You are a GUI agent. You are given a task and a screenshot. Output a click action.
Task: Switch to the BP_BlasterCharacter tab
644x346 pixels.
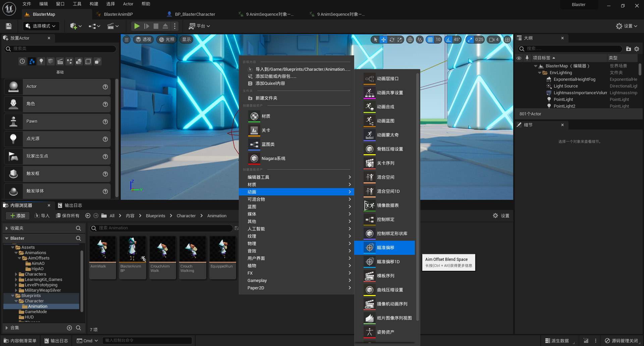coord(195,14)
